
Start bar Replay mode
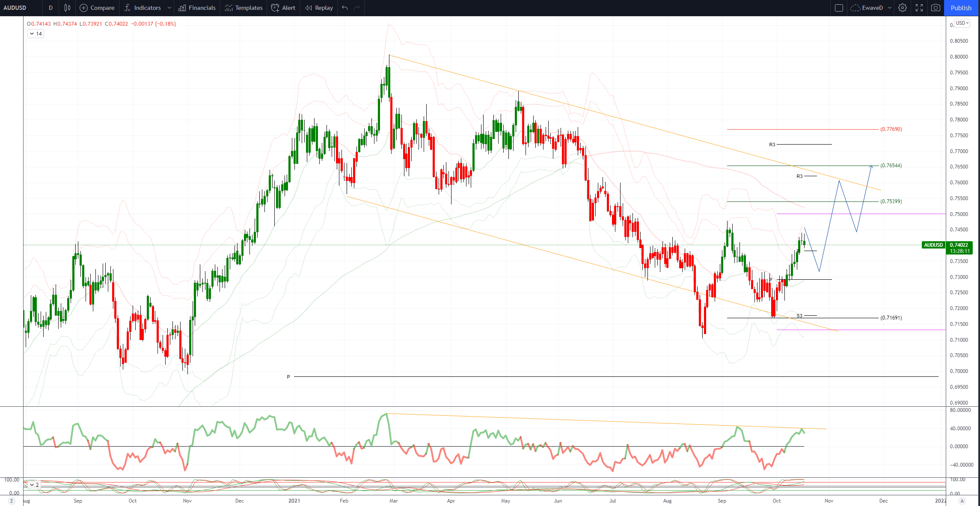pyautogui.click(x=319, y=8)
